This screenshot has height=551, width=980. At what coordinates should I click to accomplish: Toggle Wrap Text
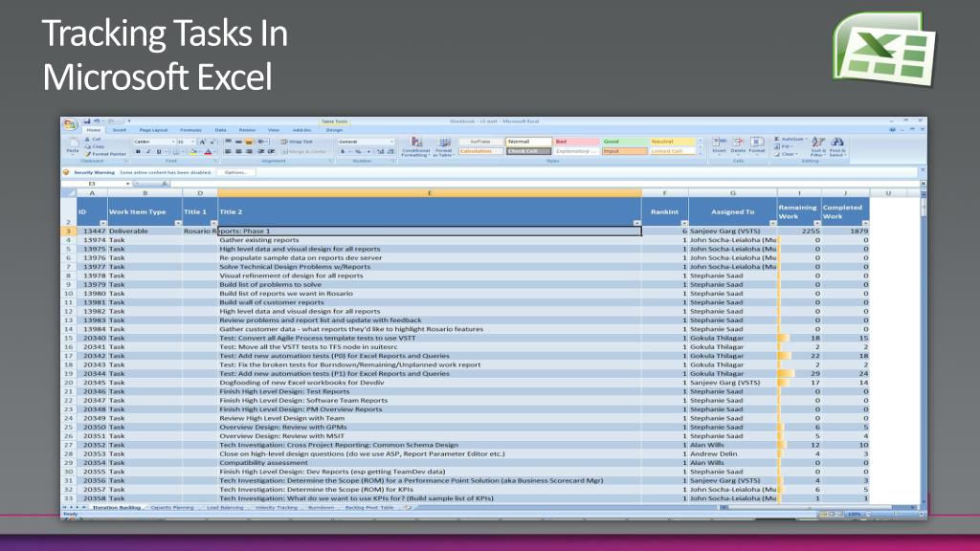tap(297, 142)
